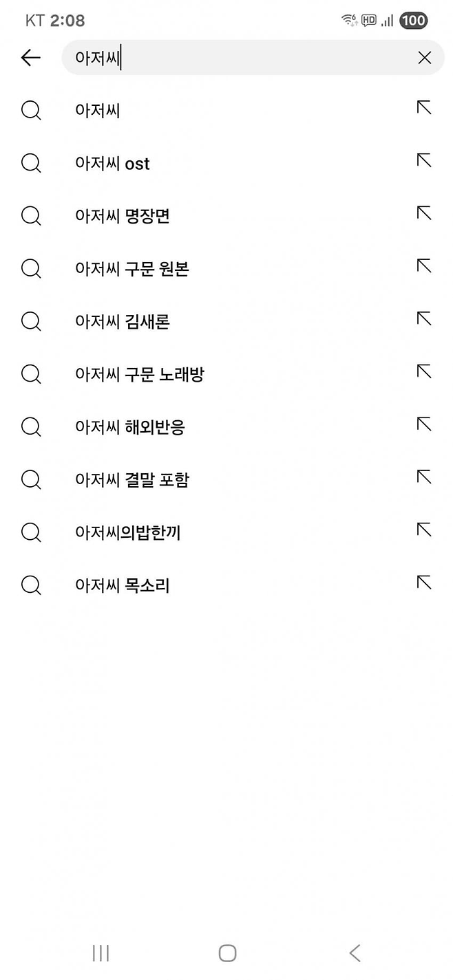Tap the magnifier icon beside 아저씨의밥한끼
Image resolution: width=453 pixels, height=980 pixels.
coord(31,532)
